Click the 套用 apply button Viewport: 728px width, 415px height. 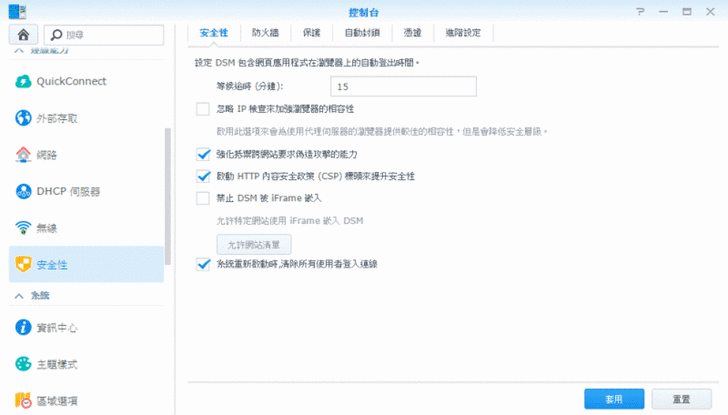point(614,398)
